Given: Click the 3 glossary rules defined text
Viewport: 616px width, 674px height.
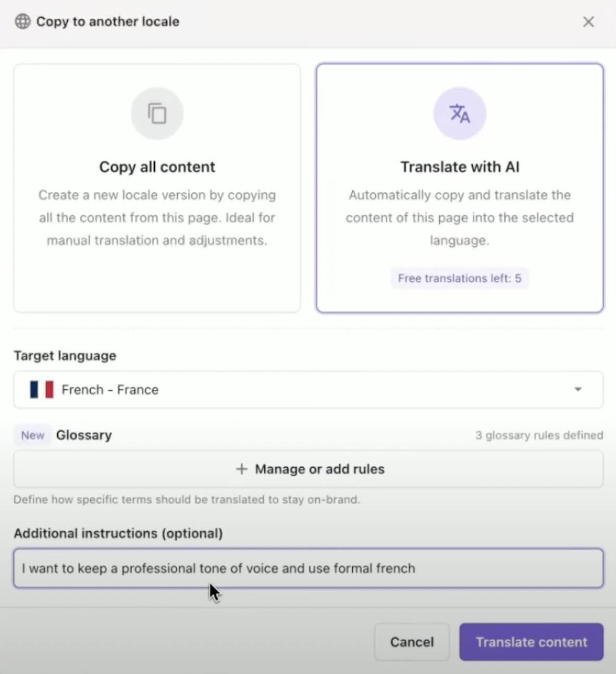Looking at the screenshot, I should [539, 435].
